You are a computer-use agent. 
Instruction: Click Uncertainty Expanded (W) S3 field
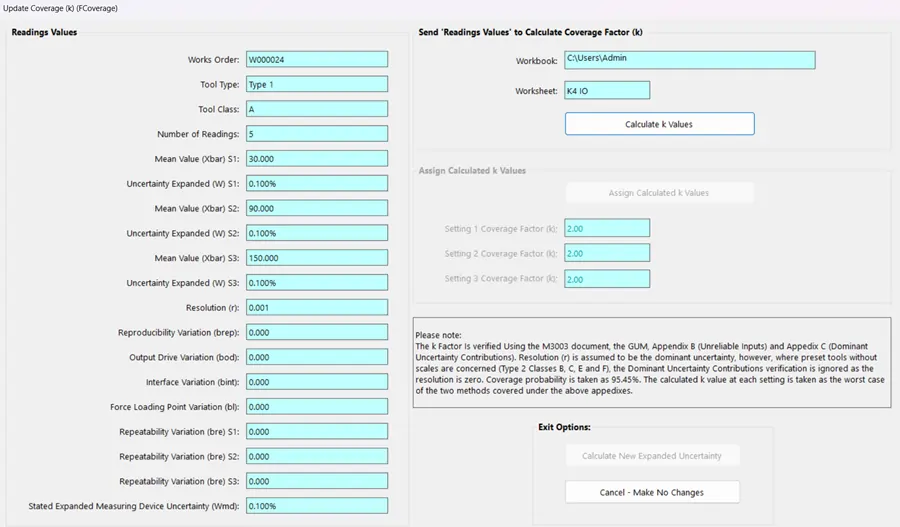[317, 282]
